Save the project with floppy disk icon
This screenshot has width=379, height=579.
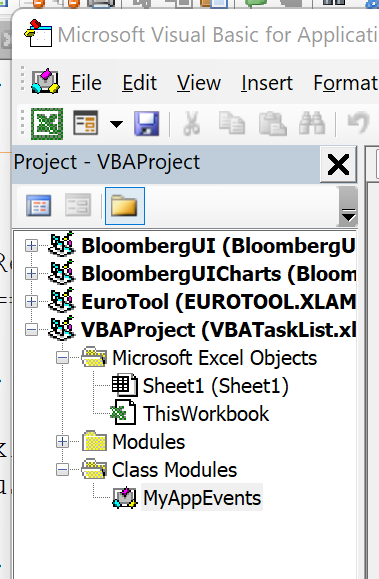[147, 123]
